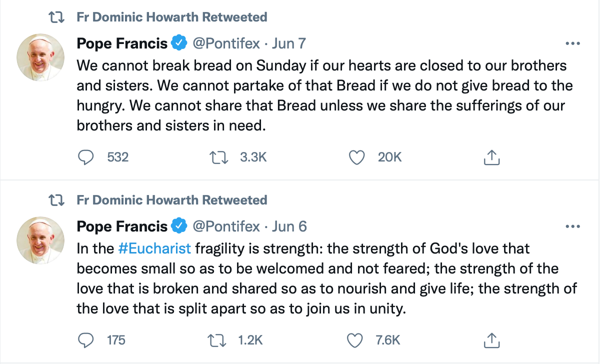Reply to the Jun 6 Eucharist tweet

[x=86, y=340]
